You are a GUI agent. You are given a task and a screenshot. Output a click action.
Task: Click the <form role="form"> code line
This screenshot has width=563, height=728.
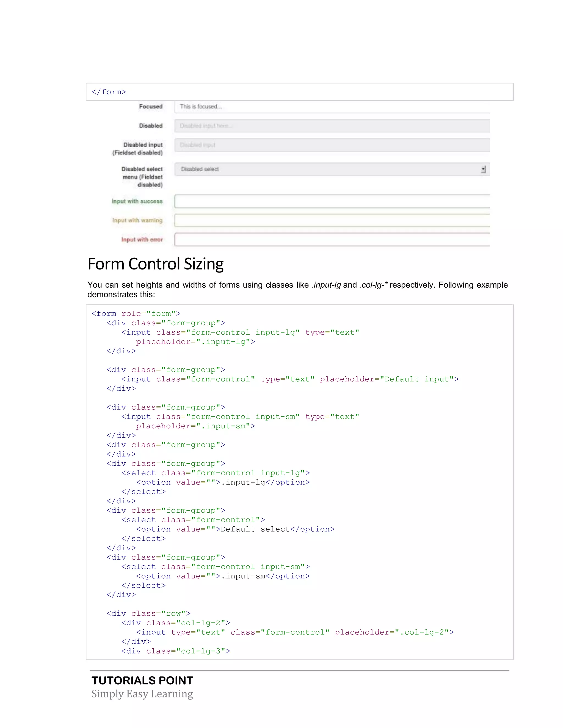click(136, 314)
